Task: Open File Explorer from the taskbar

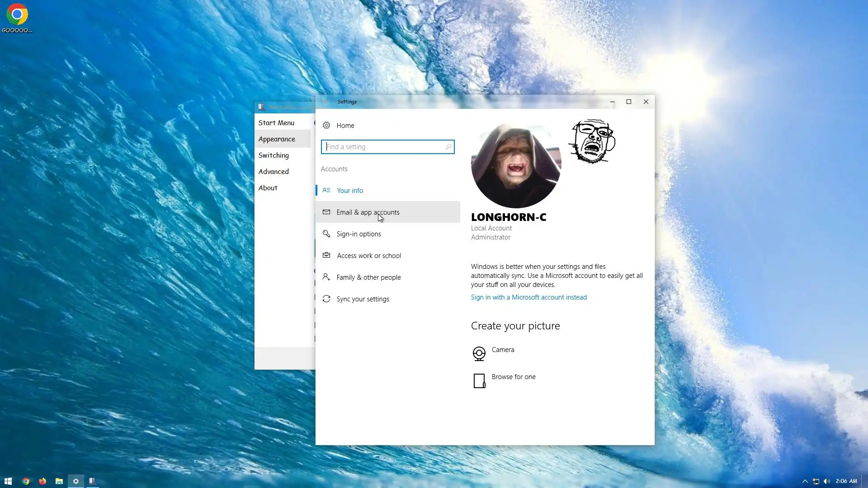Action: point(59,481)
